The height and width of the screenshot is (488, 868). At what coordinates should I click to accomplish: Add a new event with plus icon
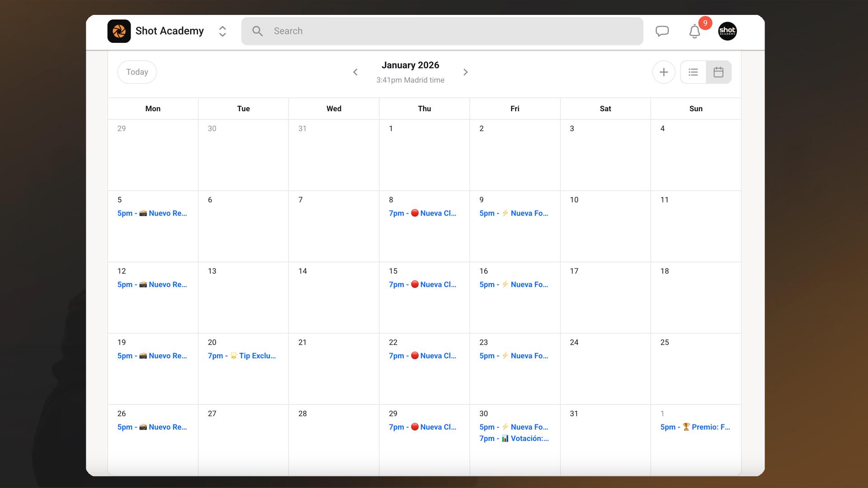664,72
